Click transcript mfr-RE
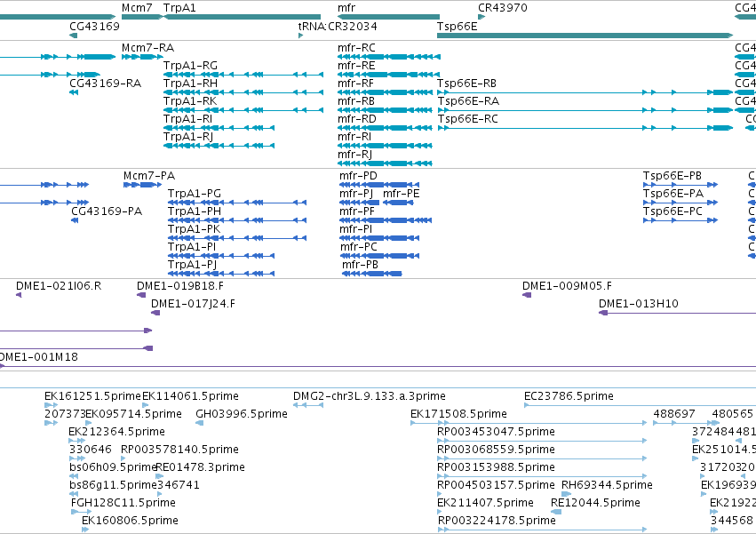The width and height of the screenshot is (756, 534). click(388, 75)
